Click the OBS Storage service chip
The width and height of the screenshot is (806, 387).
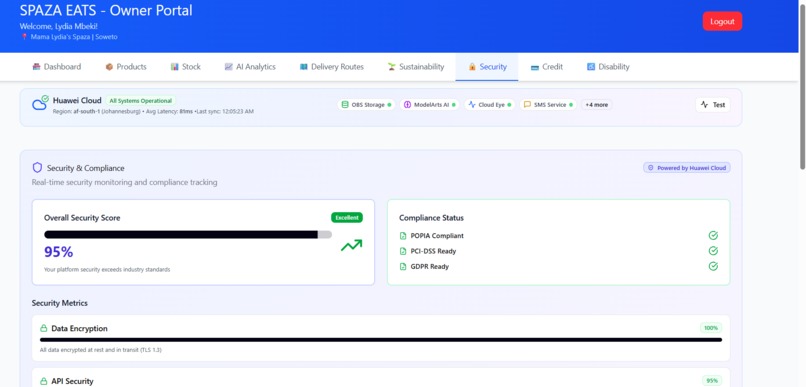pos(367,105)
